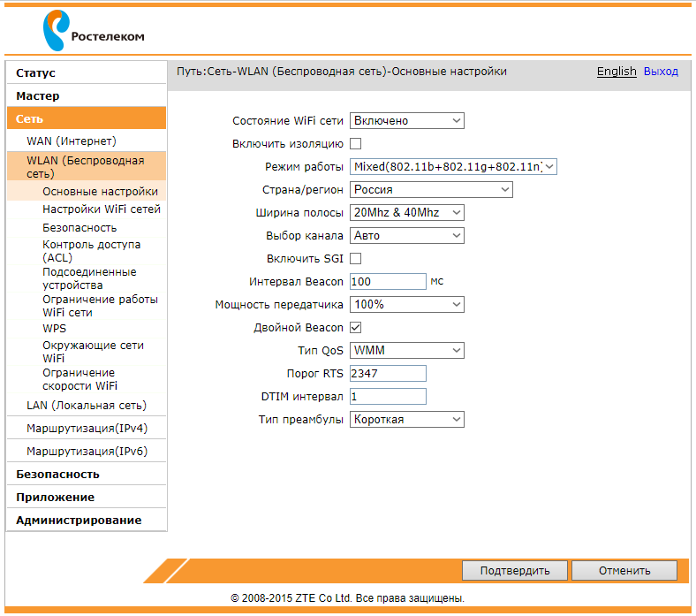This screenshot has height=616, width=696.
Task: Open the 'Тип преамбулы' dropdown showing Короткая
Action: (407, 420)
